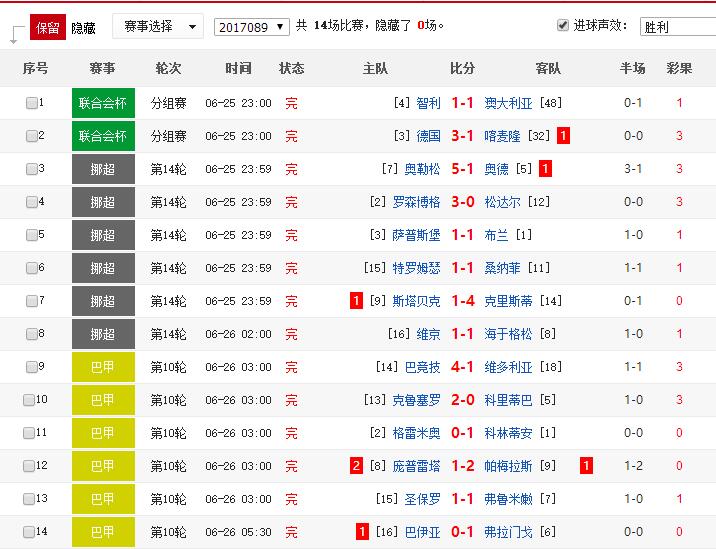Screen dimensions: 716x549
Task: Toggle the 进球声效 checkbox
Action: click(562, 25)
